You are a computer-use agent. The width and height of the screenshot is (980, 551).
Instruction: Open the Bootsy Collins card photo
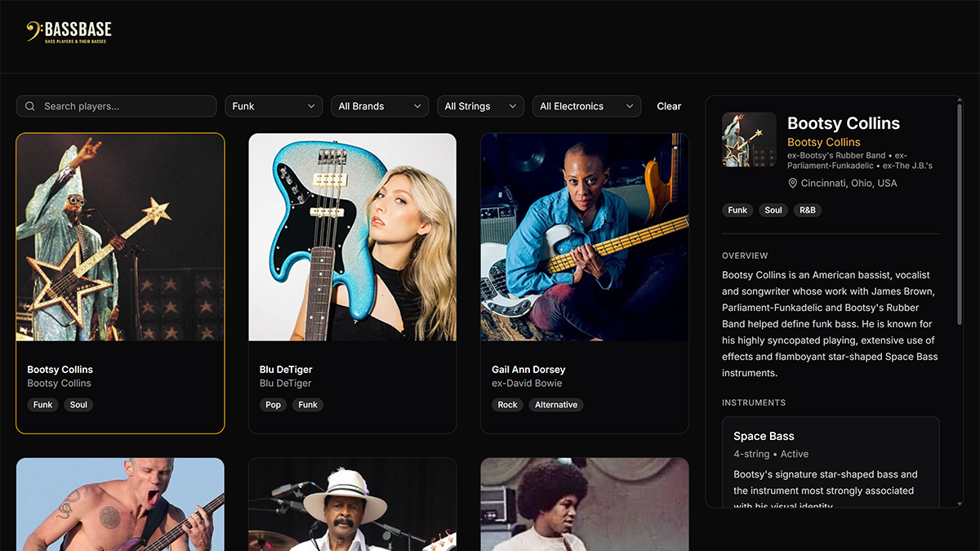(x=120, y=237)
